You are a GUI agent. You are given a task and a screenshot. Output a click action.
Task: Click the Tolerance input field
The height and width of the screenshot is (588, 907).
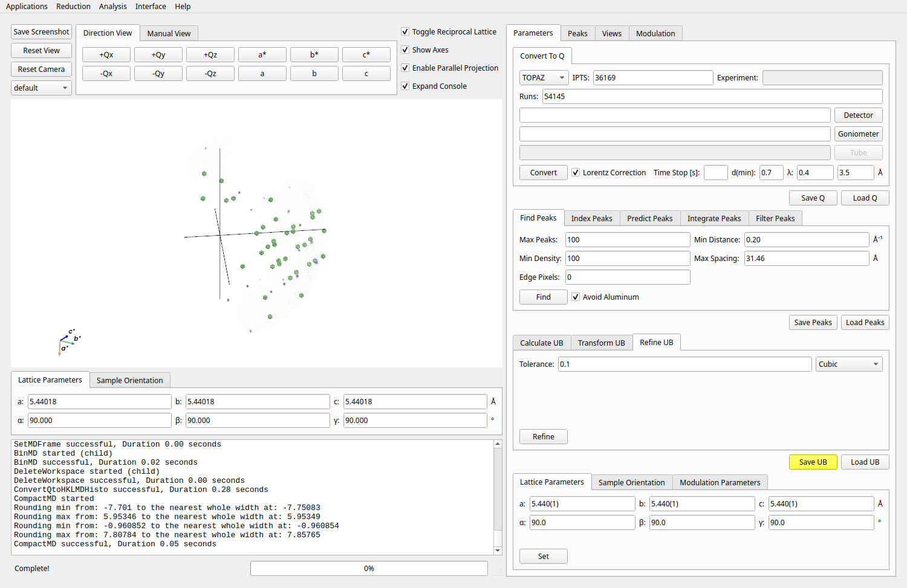click(685, 364)
